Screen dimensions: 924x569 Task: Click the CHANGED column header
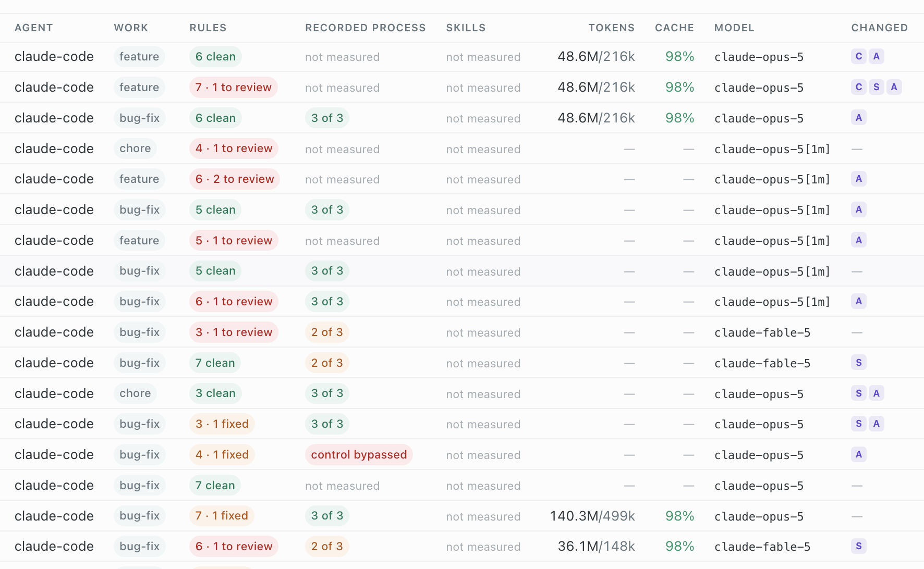click(880, 28)
